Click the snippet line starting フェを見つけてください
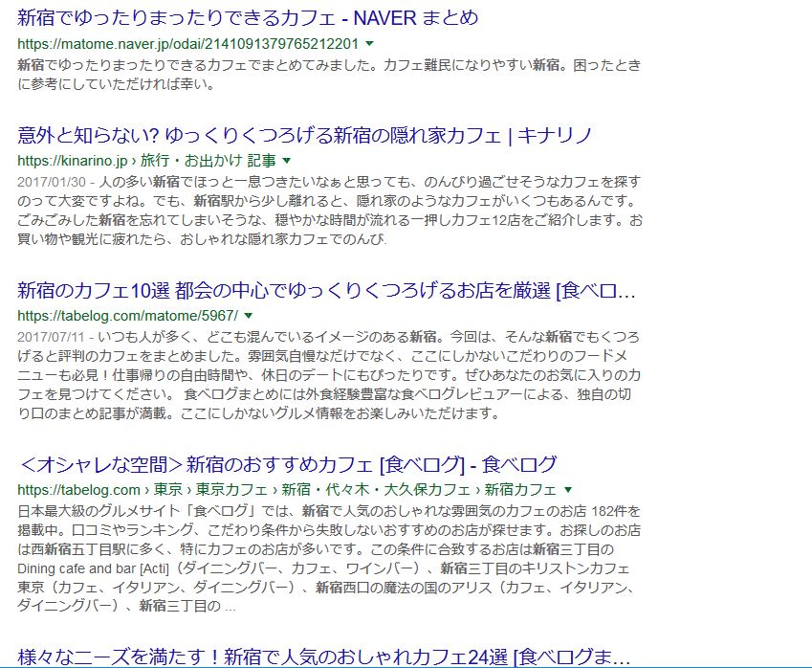This screenshot has width=812, height=668. click(324, 394)
